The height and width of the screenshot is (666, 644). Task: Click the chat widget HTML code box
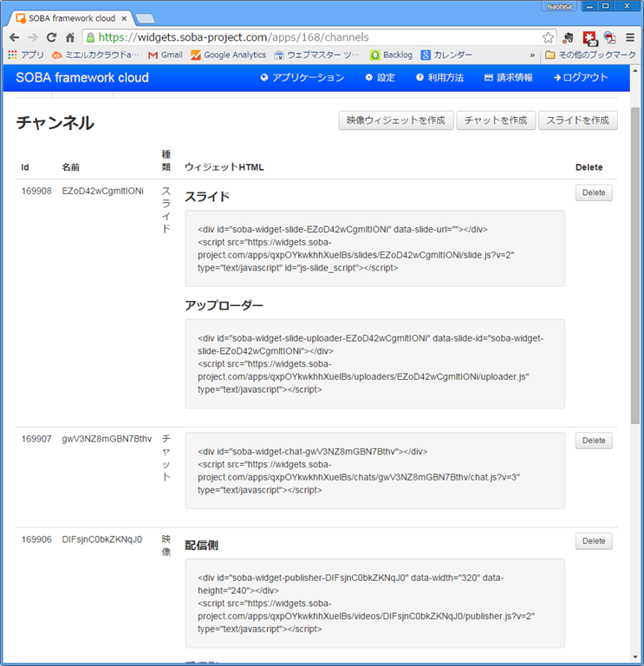pyautogui.click(x=374, y=471)
